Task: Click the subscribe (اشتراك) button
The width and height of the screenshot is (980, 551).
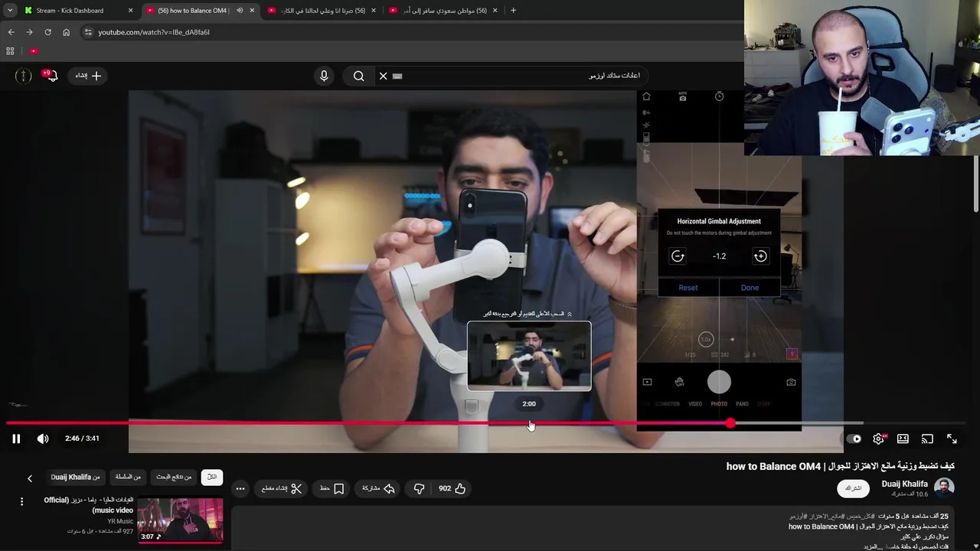Action: 853,488
